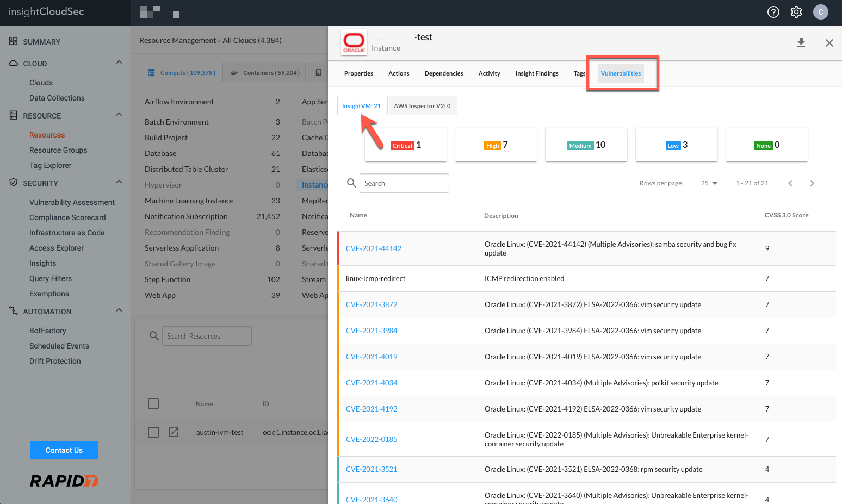
Task: Switch to the Actions tab
Action: (399, 73)
